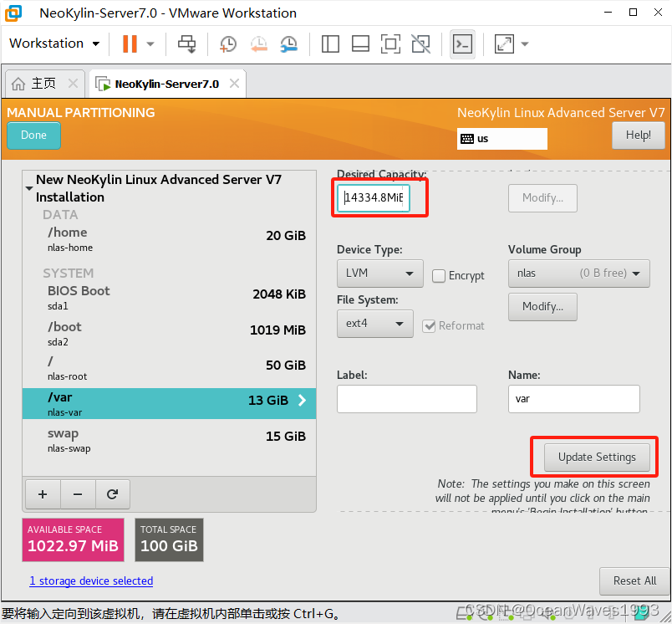This screenshot has height=624, width=672.
Task: Open the Device Type LVM dropdown
Action: (379, 274)
